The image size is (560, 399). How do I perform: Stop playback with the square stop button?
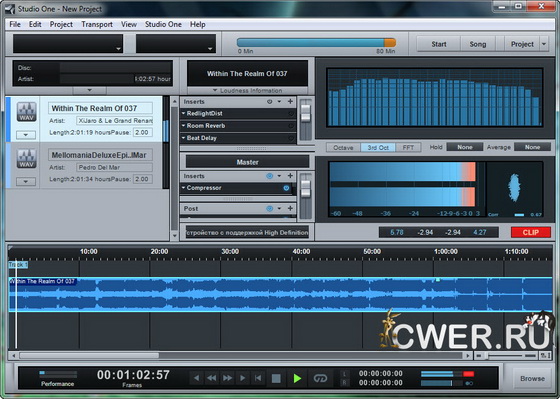276,378
